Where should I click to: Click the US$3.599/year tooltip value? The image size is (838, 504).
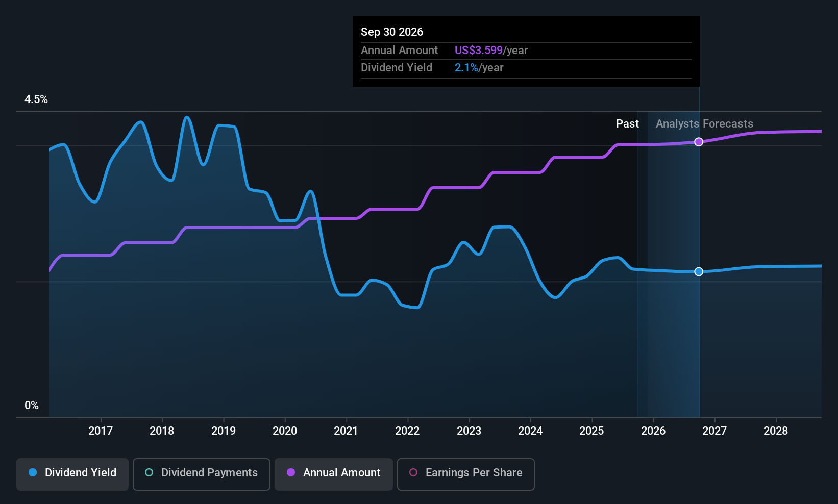[x=491, y=51]
